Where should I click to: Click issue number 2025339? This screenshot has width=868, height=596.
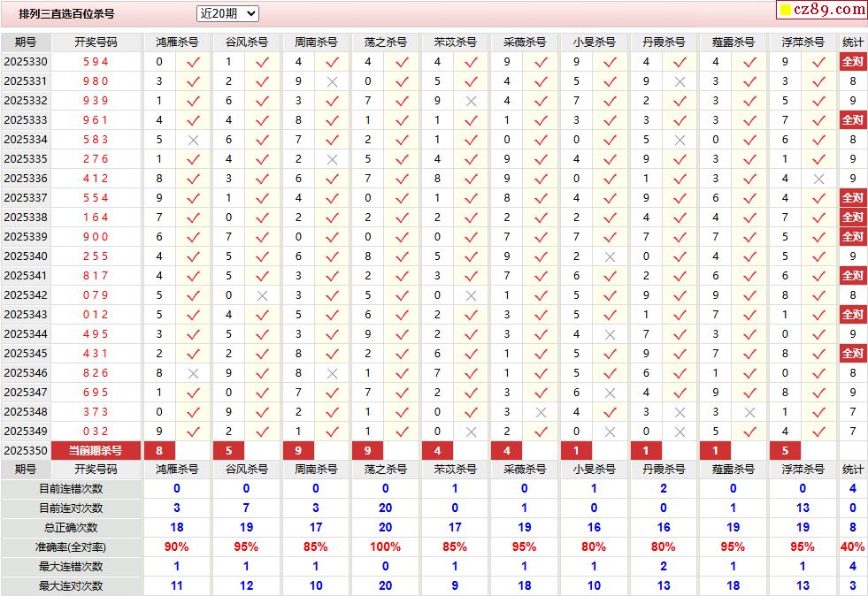[26, 237]
